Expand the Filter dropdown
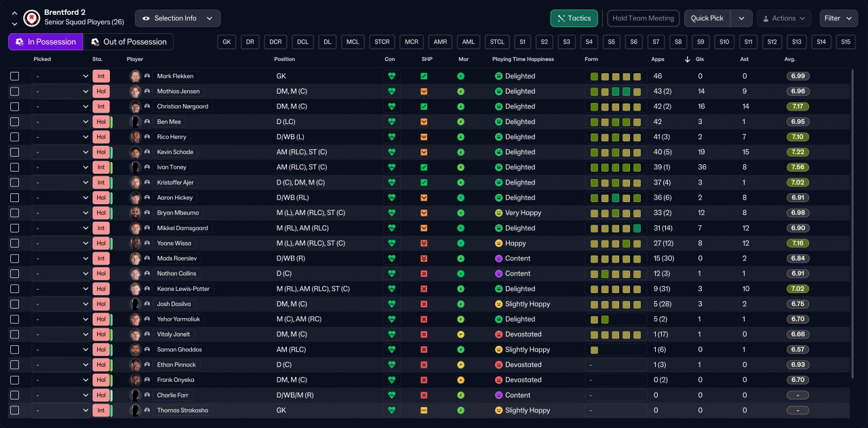The width and height of the screenshot is (868, 428). click(x=838, y=18)
